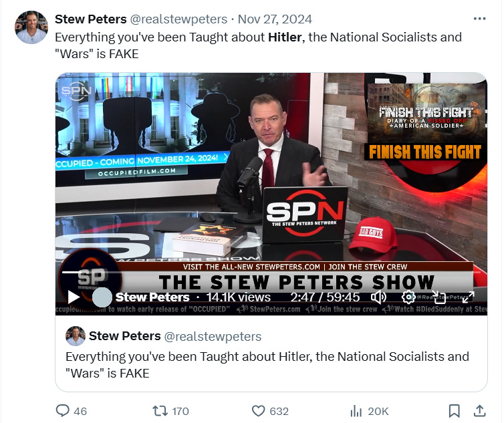Screen dimensions: 504x423
Task: Open the Nov 27, 2024 timestamp link
Action: point(275,19)
